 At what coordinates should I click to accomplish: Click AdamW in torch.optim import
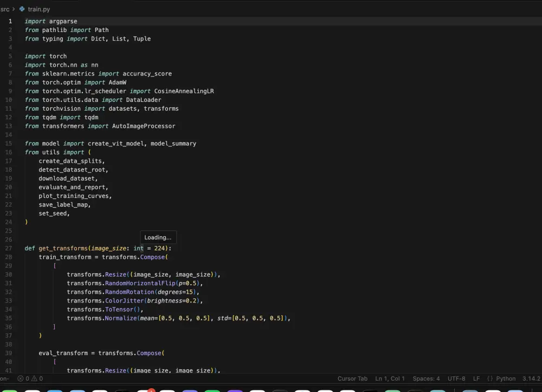(x=118, y=82)
